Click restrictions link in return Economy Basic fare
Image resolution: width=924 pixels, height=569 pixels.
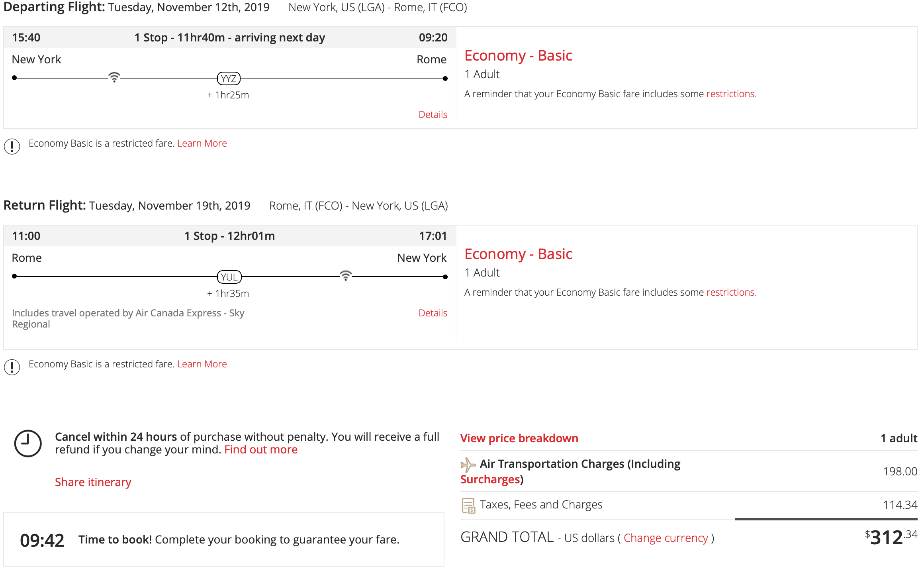[x=730, y=292]
